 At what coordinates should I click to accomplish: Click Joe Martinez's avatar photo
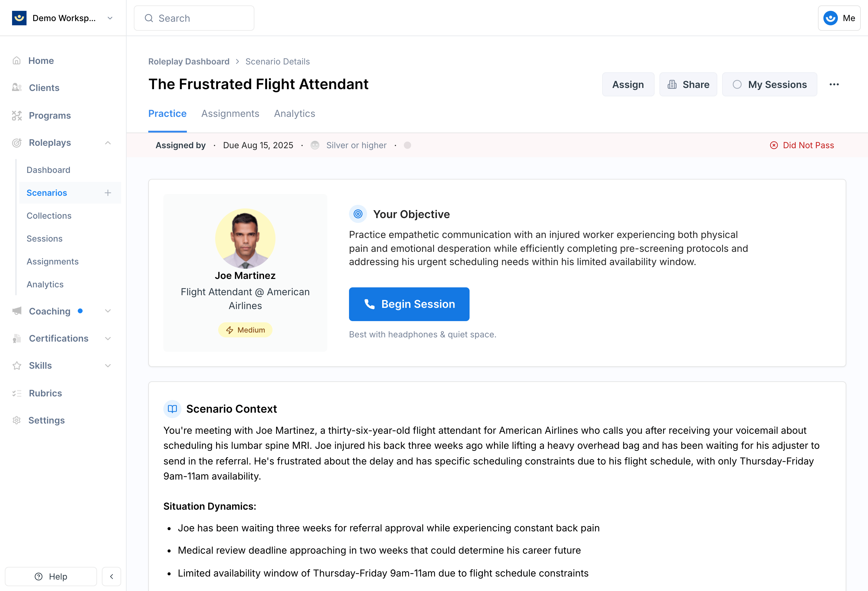[245, 238]
